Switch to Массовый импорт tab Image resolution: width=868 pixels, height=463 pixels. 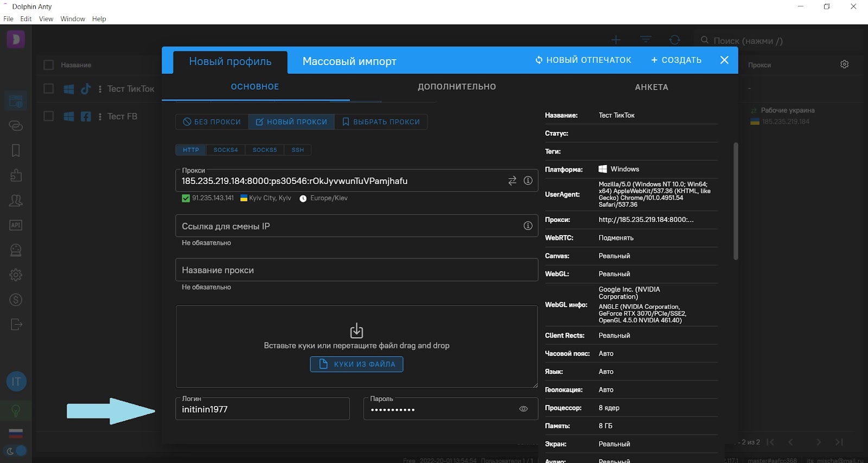click(x=349, y=61)
